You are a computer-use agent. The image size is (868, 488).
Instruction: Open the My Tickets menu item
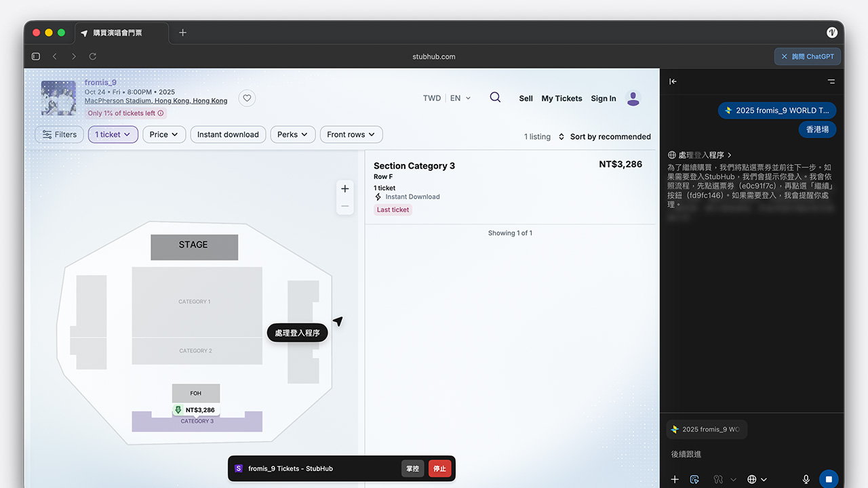tap(561, 98)
